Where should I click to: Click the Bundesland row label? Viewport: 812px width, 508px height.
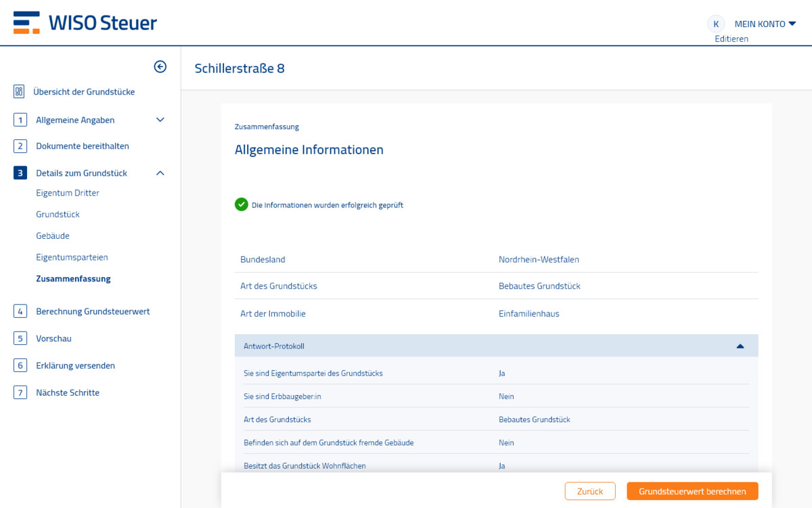point(263,259)
